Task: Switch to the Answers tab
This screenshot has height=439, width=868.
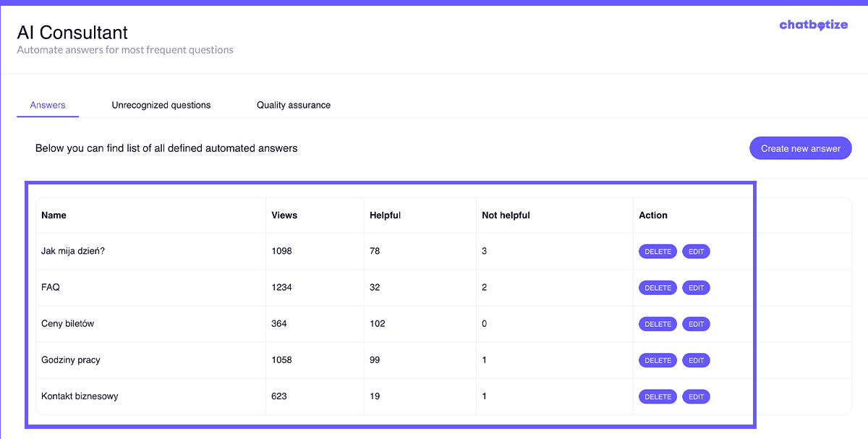Action: tap(48, 106)
